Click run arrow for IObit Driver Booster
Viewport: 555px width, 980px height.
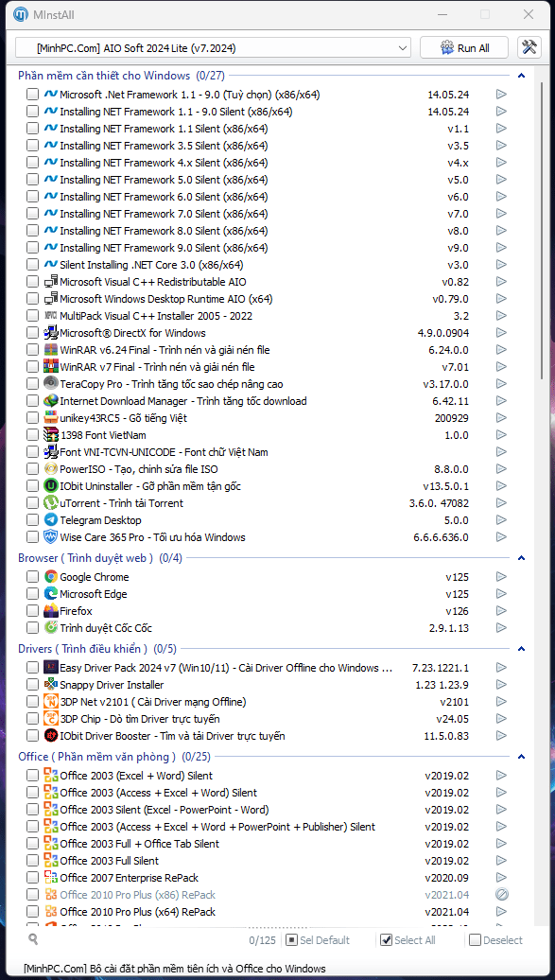pos(501,736)
